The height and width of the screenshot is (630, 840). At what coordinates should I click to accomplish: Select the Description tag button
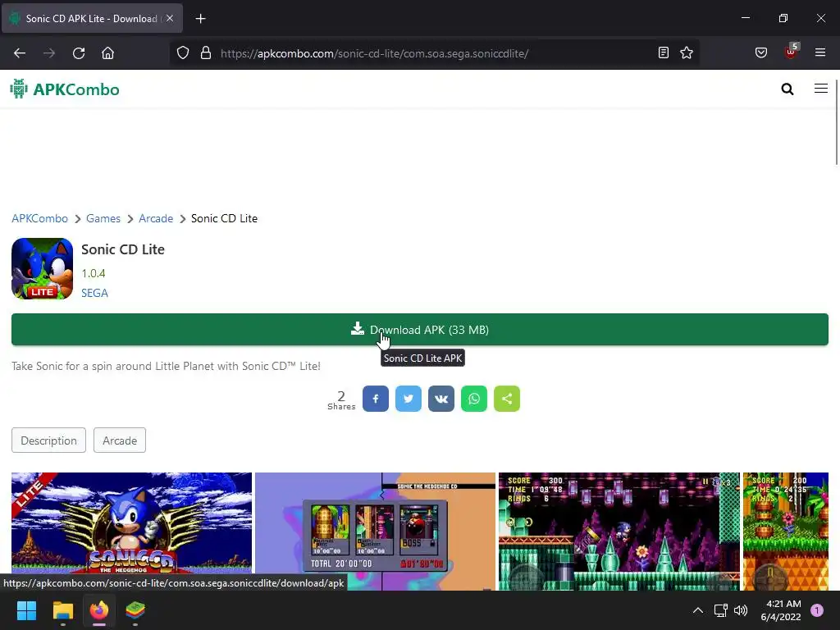pos(48,441)
